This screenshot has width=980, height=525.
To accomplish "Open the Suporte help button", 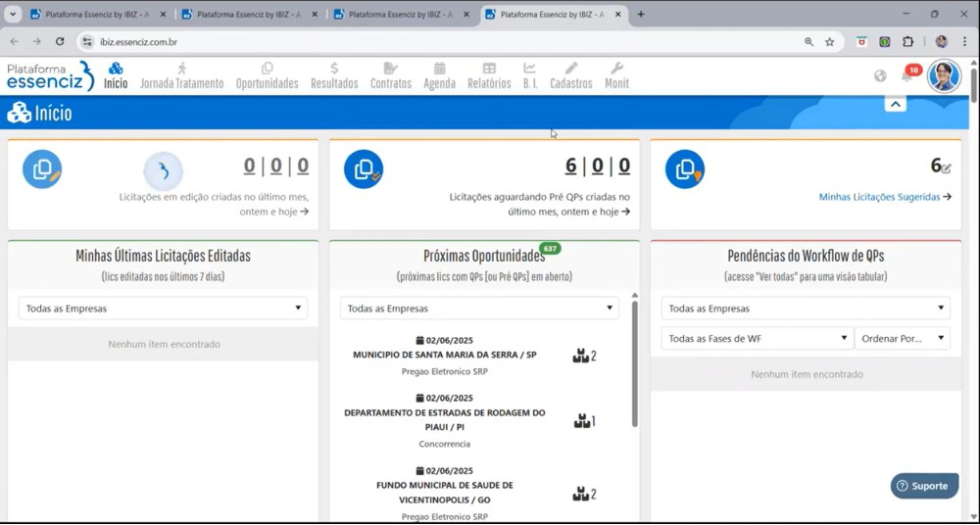I will point(924,486).
